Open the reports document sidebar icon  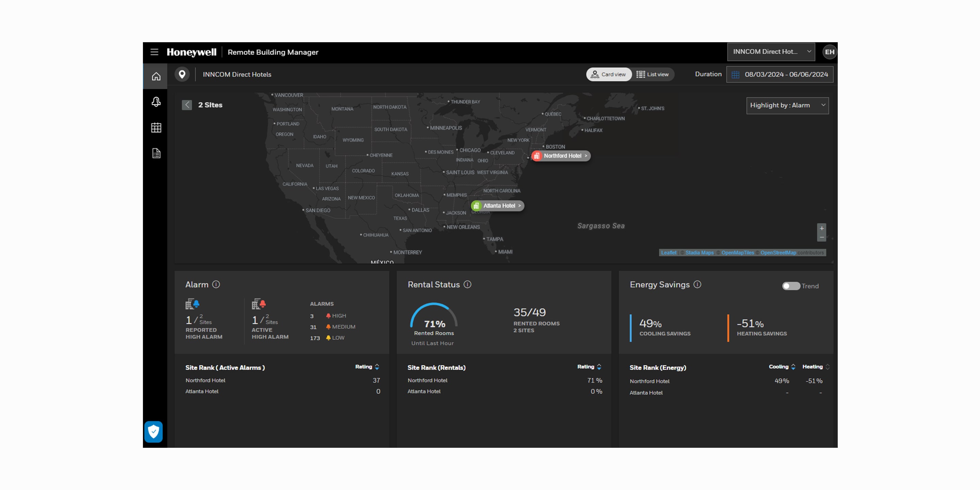pyautogui.click(x=156, y=153)
